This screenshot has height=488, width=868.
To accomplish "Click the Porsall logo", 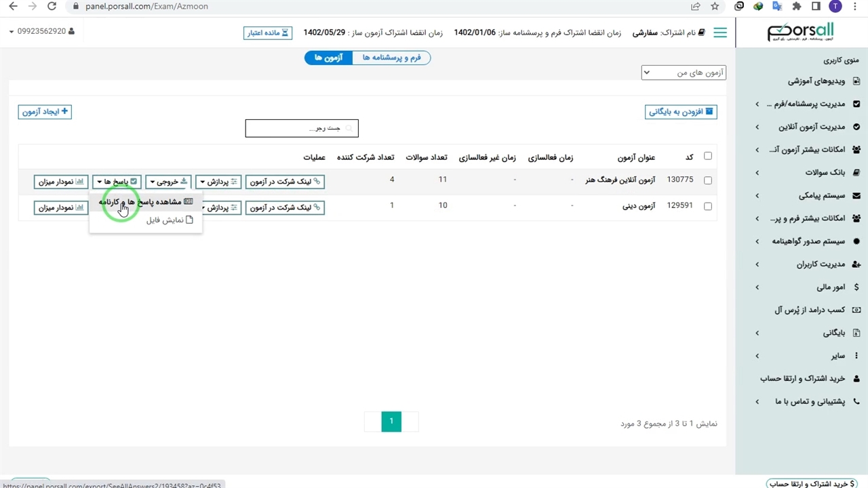I will click(800, 32).
